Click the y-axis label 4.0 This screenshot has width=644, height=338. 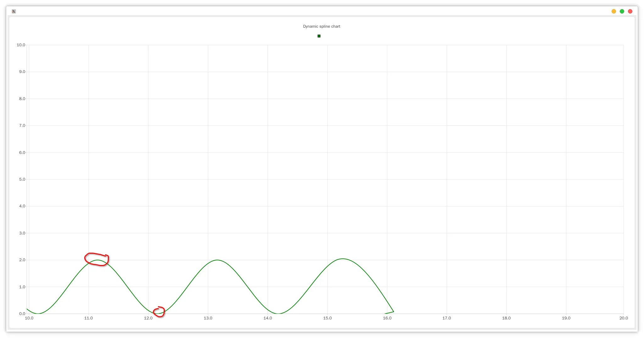(22, 206)
